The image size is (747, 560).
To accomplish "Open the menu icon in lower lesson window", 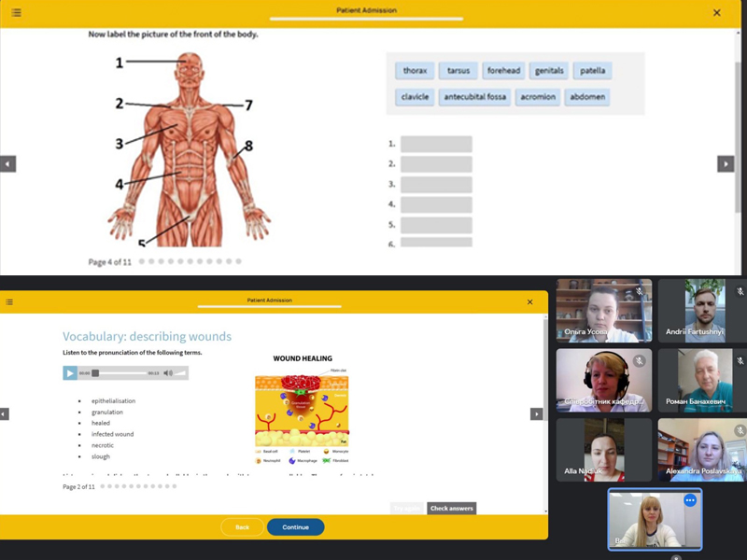I will [x=9, y=301].
